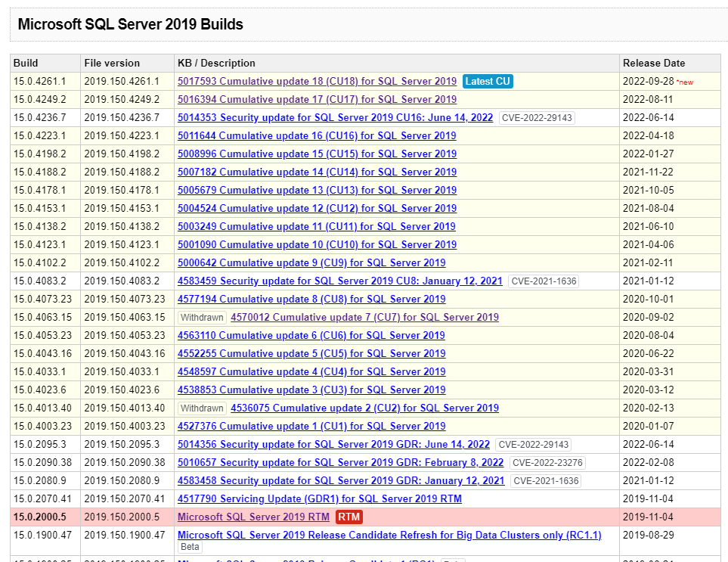This screenshot has height=562, width=728.
Task: Select file version 2019.150.1900.47
Action: pos(125,535)
